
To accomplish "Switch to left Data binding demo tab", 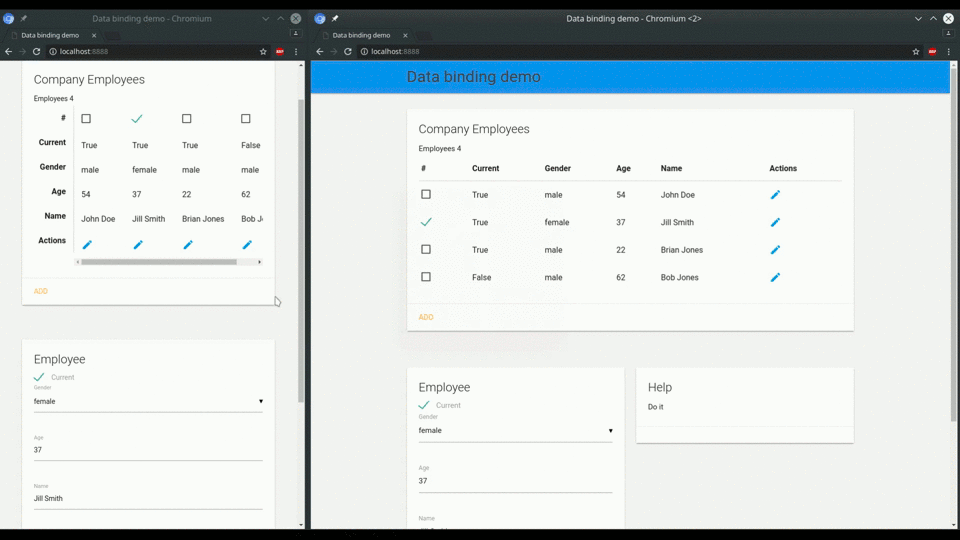I will point(54,35).
